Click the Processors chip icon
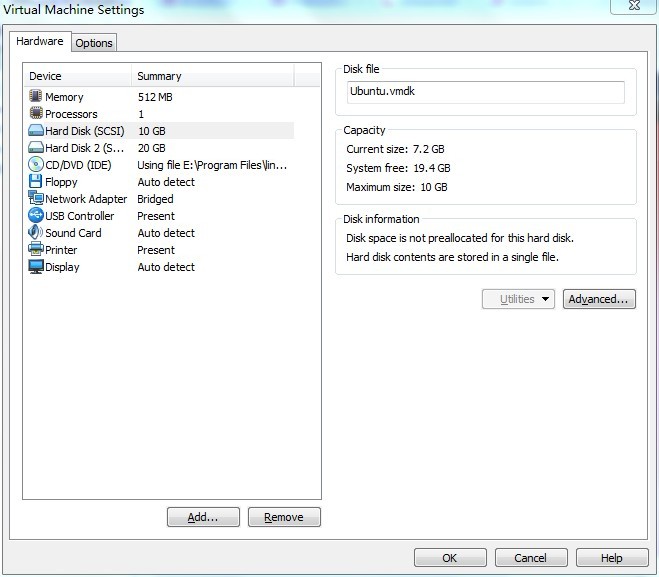This screenshot has width=659, height=577. (x=36, y=113)
